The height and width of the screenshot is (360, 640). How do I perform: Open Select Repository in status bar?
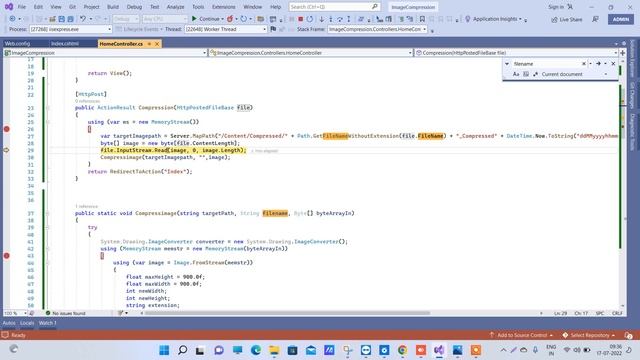click(589, 335)
